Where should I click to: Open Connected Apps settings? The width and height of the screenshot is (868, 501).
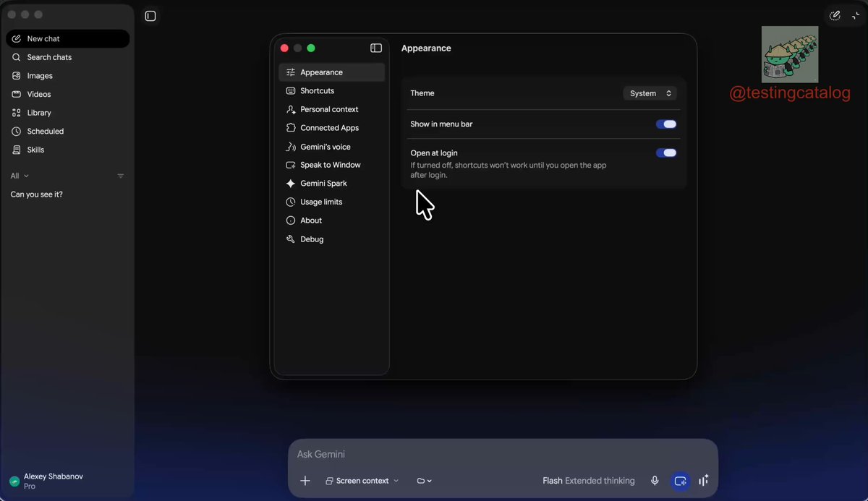331,128
